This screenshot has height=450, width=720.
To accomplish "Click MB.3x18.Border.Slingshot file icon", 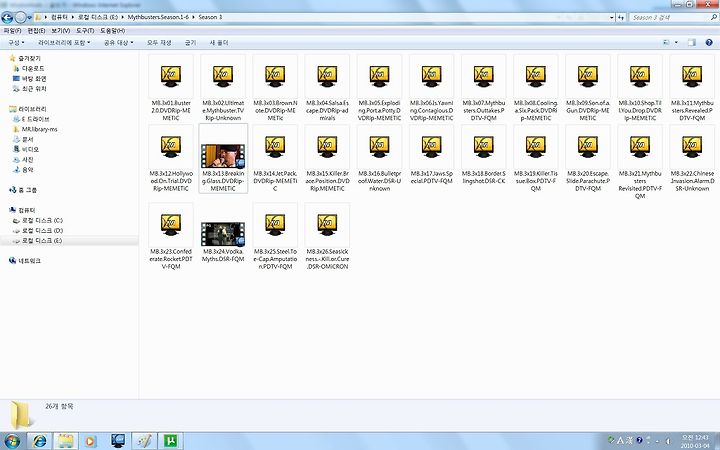I will [x=484, y=147].
